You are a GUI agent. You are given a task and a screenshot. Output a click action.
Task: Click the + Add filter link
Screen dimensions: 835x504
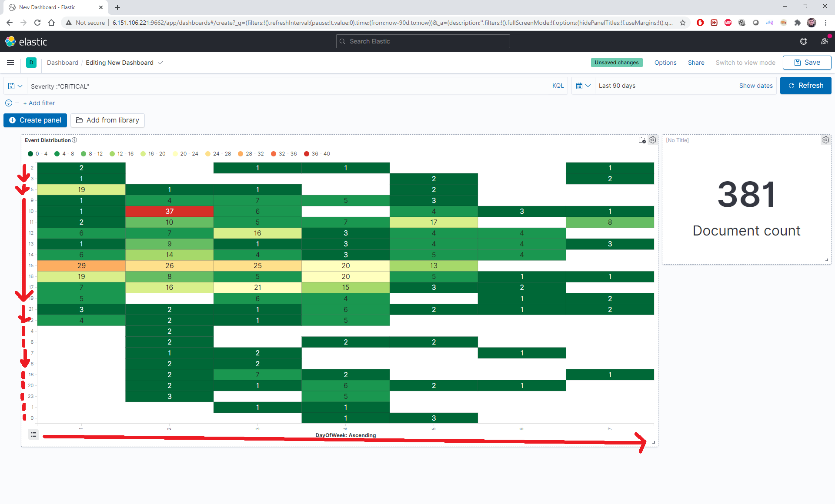coord(39,103)
